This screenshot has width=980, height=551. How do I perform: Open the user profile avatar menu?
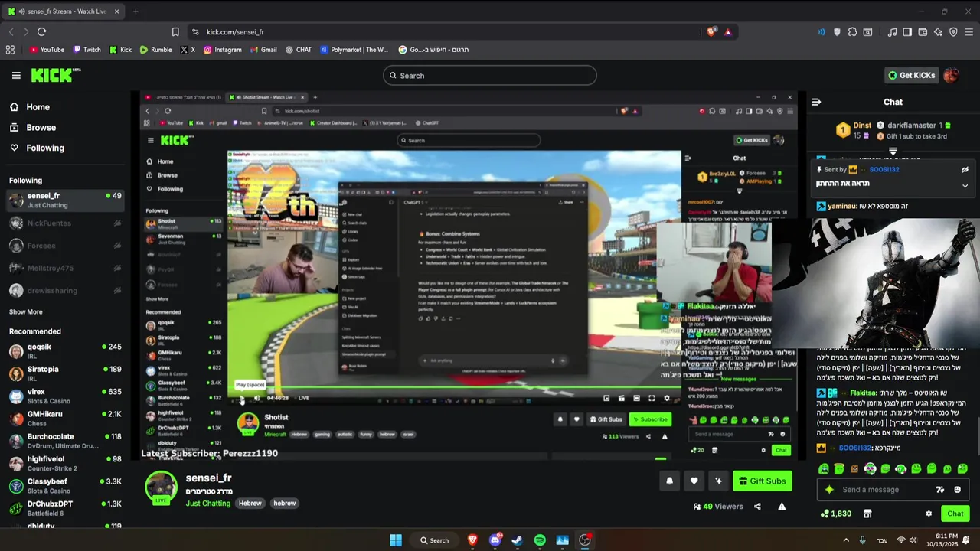click(951, 75)
